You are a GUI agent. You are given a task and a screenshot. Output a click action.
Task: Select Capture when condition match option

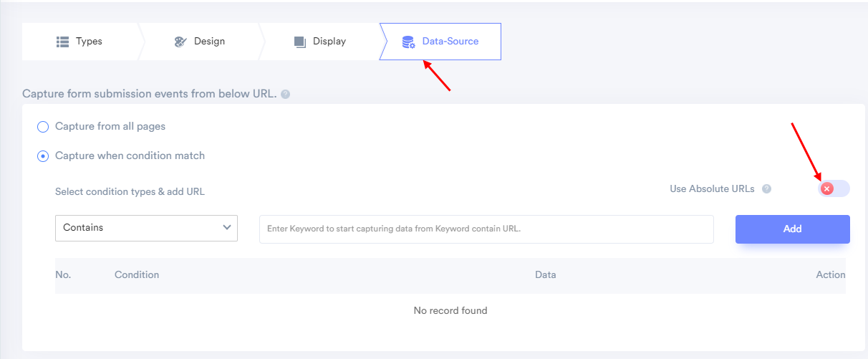click(x=42, y=155)
